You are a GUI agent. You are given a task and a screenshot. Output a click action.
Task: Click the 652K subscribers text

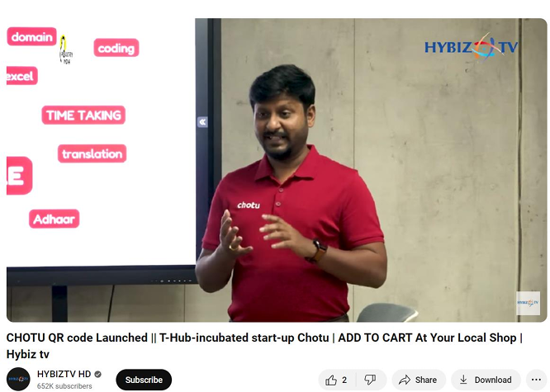[x=64, y=386]
